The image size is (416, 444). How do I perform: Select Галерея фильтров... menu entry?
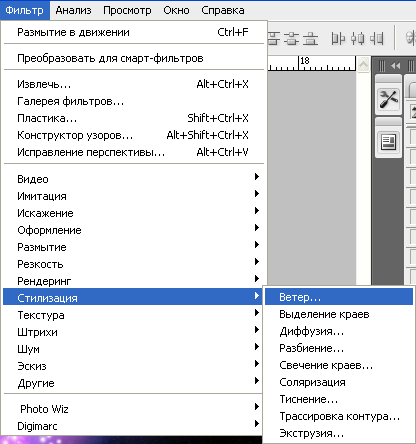pyautogui.click(x=71, y=101)
